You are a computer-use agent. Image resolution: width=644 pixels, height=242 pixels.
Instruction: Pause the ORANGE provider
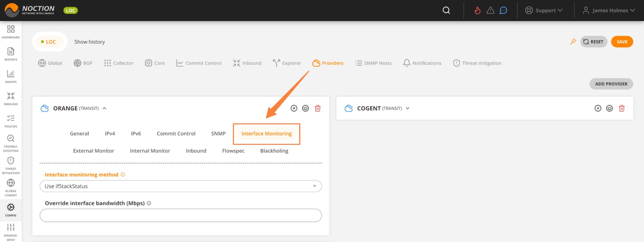click(294, 108)
